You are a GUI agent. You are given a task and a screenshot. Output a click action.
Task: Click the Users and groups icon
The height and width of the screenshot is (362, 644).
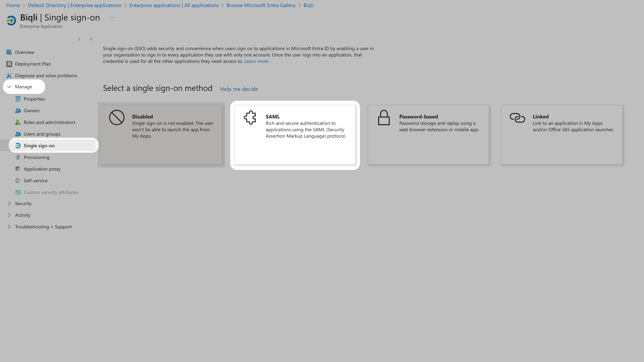18,134
